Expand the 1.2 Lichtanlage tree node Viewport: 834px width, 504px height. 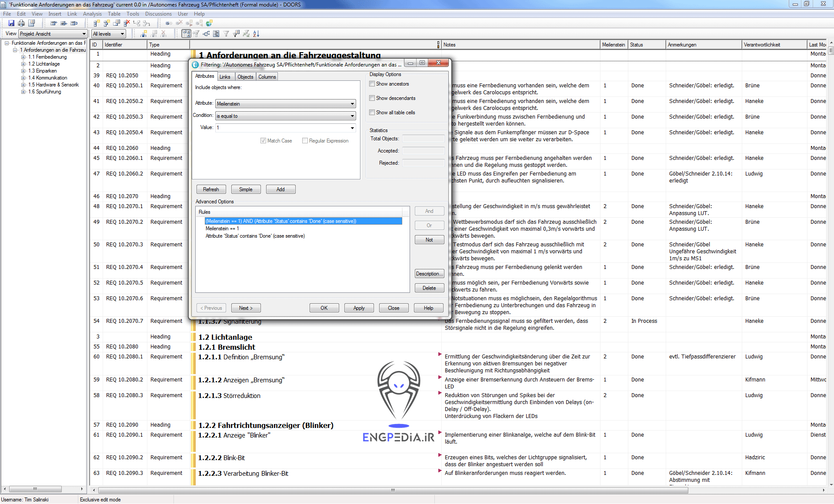23,64
